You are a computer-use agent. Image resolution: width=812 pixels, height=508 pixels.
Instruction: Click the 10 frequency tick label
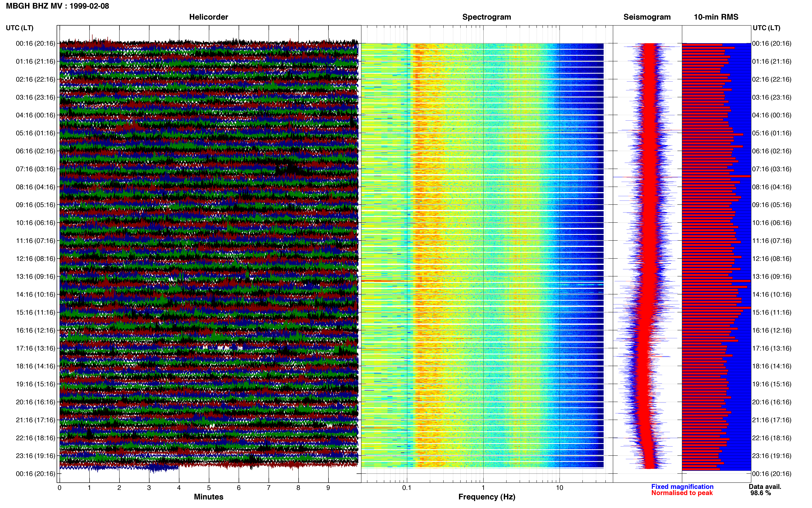(559, 488)
